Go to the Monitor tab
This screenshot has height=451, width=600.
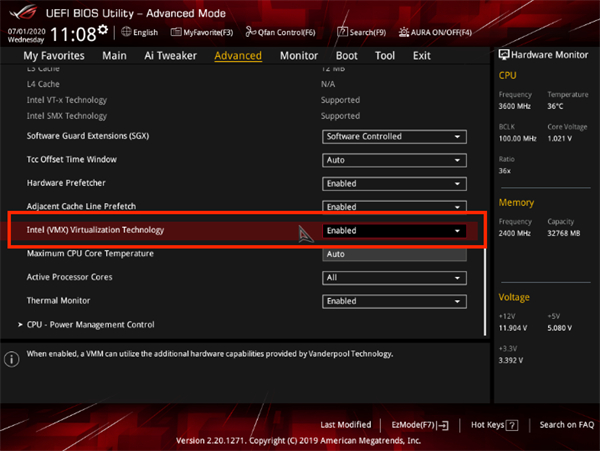point(298,56)
